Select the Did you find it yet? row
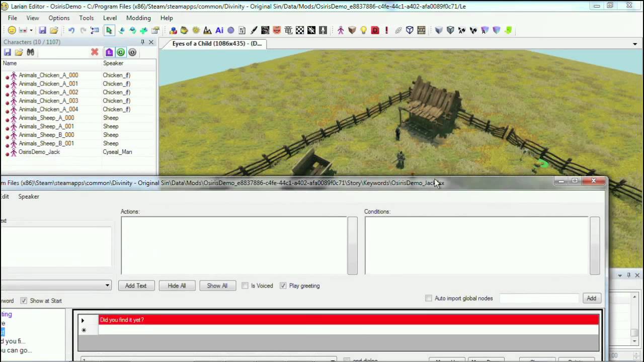644x362 pixels. point(349,320)
